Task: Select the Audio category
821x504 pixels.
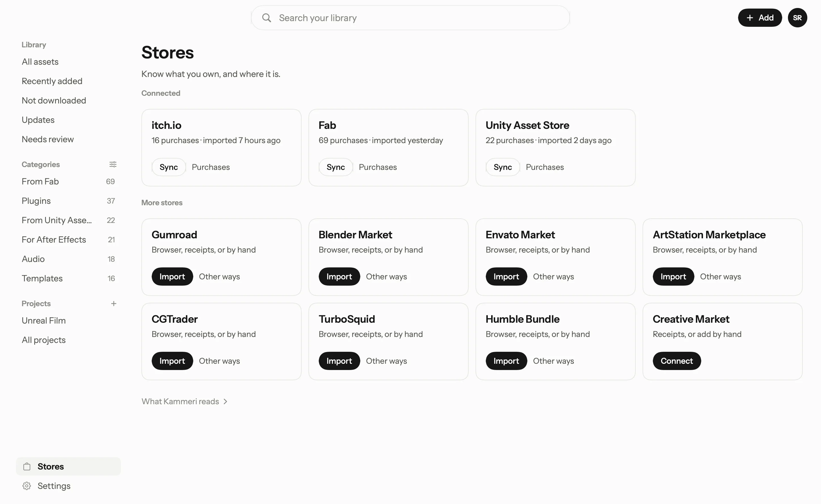Action: point(68,259)
